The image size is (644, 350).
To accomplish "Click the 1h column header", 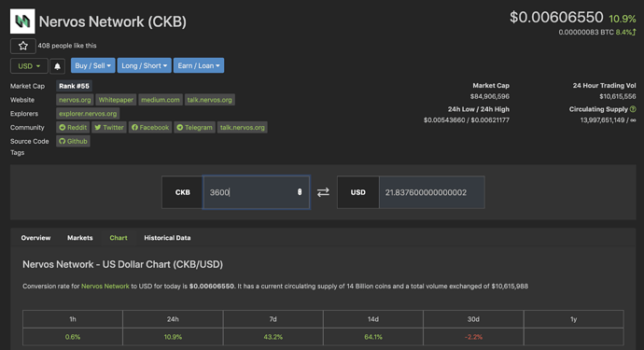I will coord(73,319).
